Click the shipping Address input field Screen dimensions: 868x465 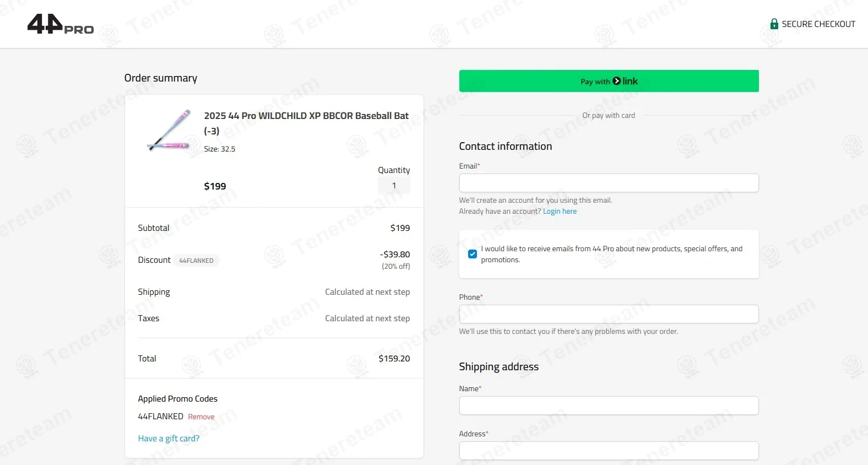click(609, 451)
